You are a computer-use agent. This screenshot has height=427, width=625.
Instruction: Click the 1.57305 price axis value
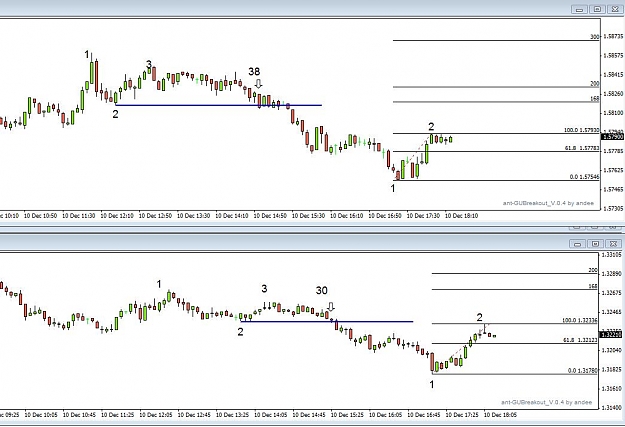click(613, 209)
